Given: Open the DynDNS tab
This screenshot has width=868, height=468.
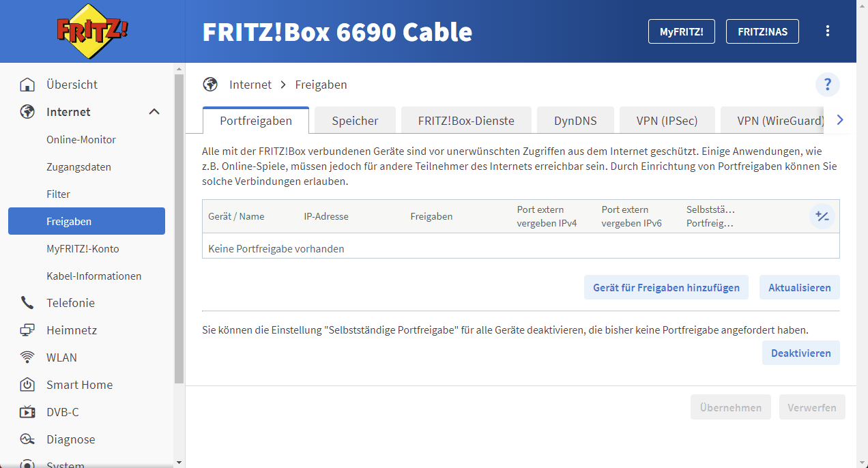Looking at the screenshot, I should pos(575,119).
